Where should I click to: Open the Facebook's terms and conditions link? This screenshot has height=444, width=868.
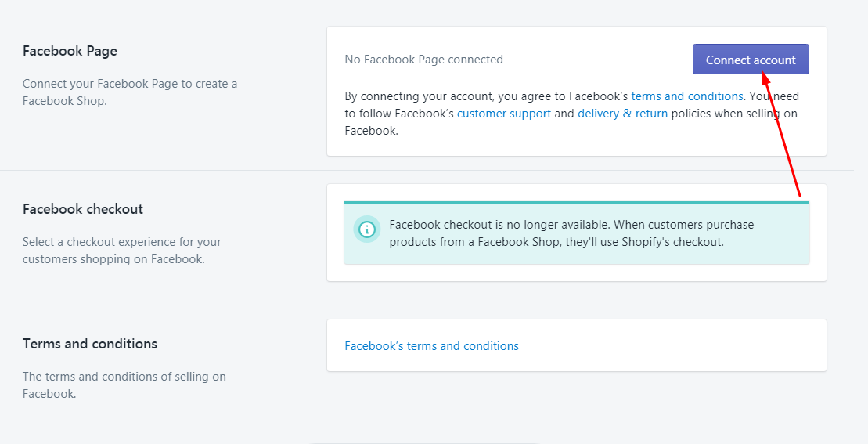coord(431,346)
